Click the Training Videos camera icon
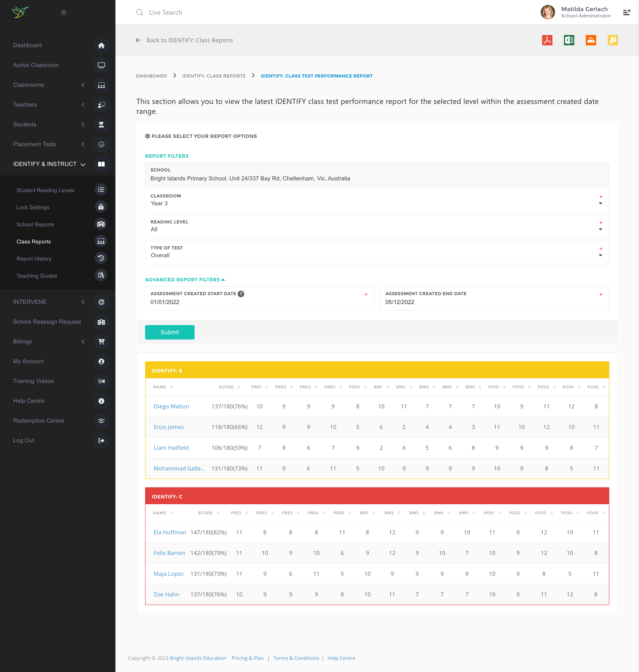This screenshot has width=639, height=672. point(101,381)
